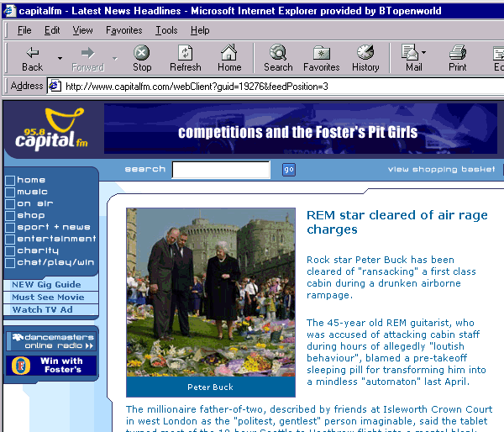
Task: Show browsing History icon
Action: click(365, 52)
